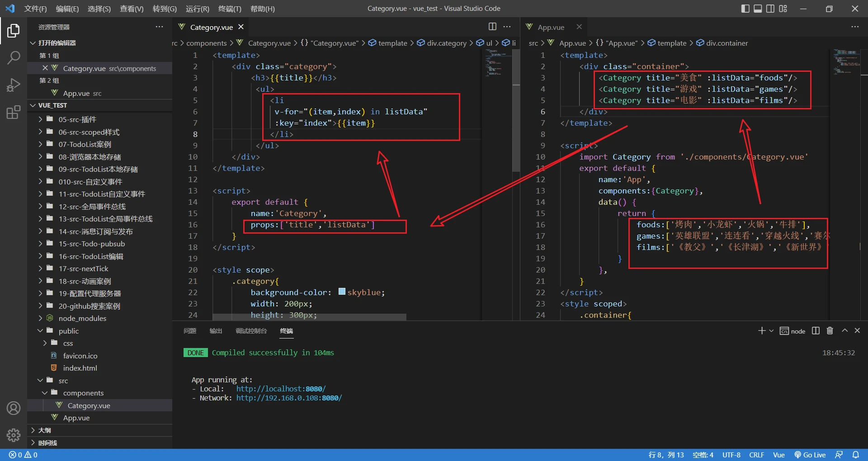This screenshot has height=461, width=868.
Task: Click Go Live in status bar
Action: pyautogui.click(x=810, y=455)
